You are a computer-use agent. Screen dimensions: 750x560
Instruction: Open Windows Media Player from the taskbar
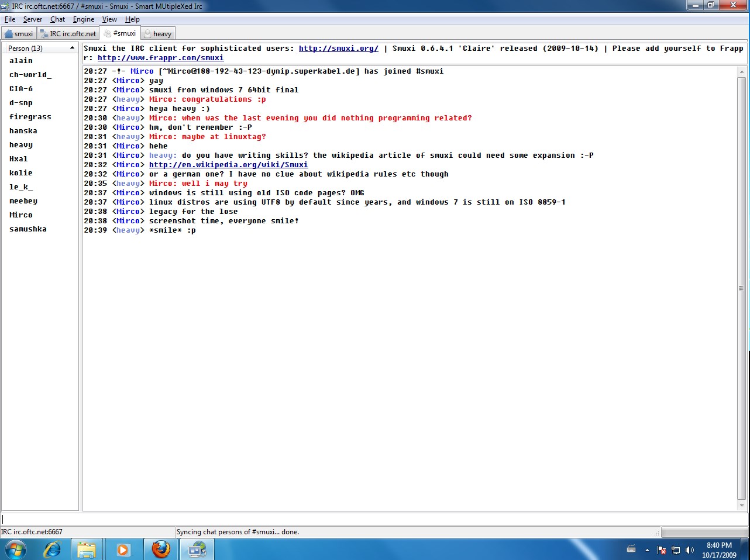click(x=123, y=549)
